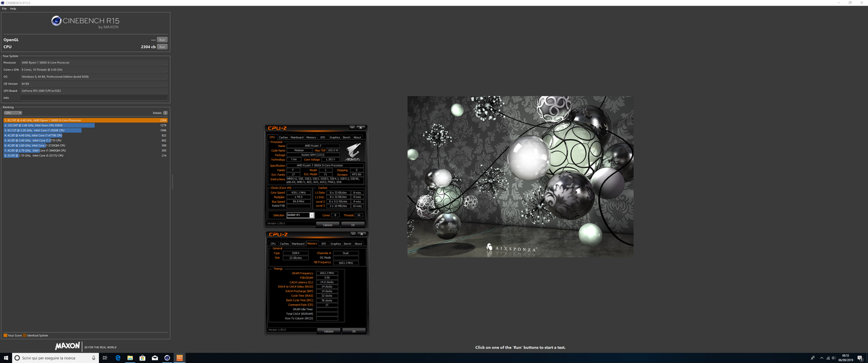Select ranking row Intel Core i5-3317U
The image size is (868, 363).
(x=85, y=156)
